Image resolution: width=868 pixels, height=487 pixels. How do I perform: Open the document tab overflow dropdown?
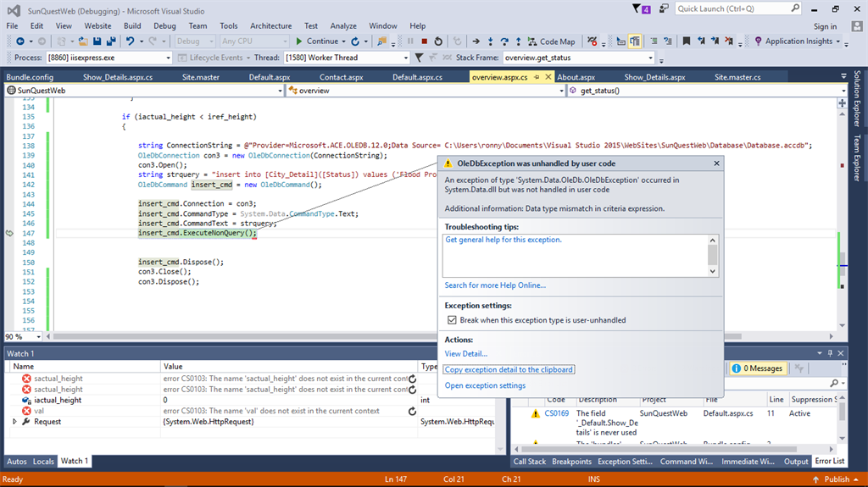843,76
